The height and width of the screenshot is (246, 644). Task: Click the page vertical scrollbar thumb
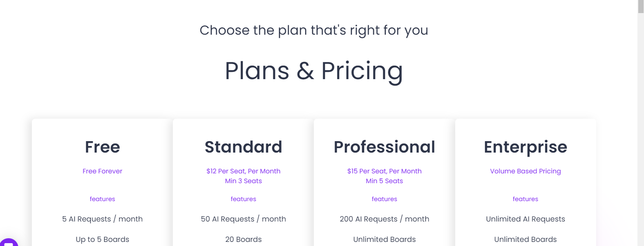tap(641, 7)
